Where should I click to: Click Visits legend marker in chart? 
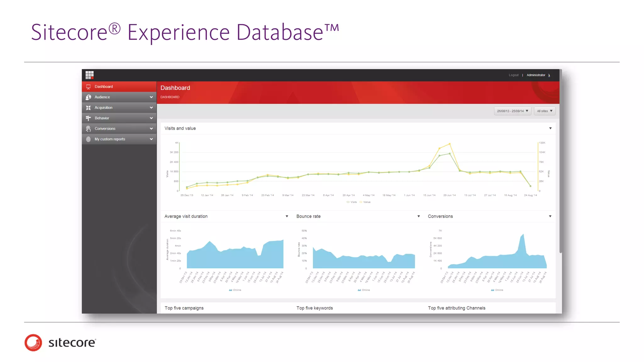[348, 202]
